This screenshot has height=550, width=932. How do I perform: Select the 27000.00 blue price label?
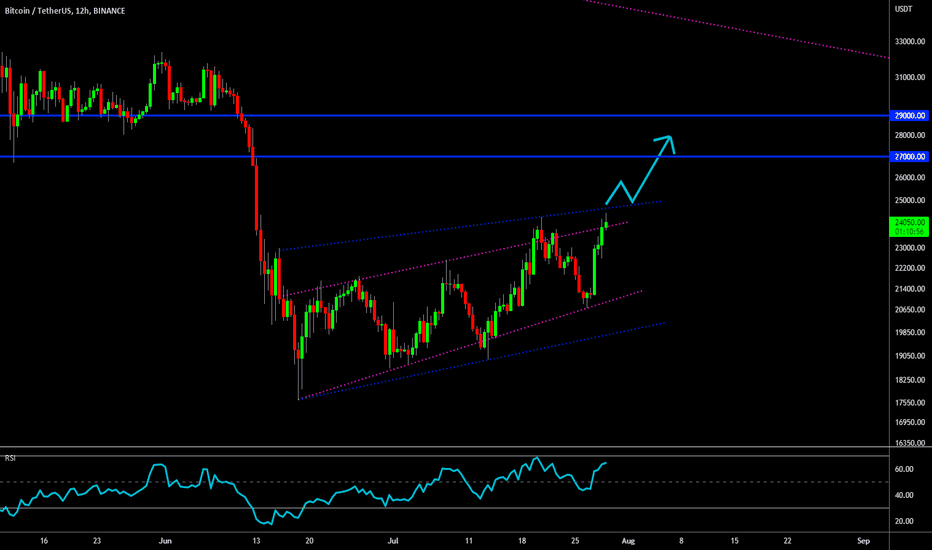click(909, 156)
